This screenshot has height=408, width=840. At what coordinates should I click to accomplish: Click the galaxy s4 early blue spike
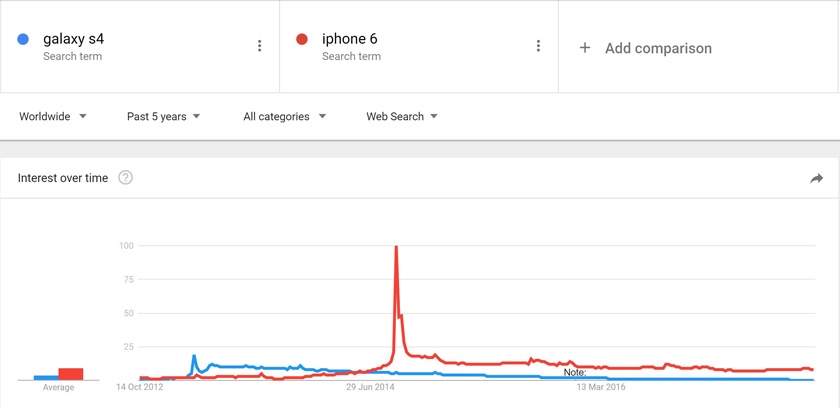(194, 356)
